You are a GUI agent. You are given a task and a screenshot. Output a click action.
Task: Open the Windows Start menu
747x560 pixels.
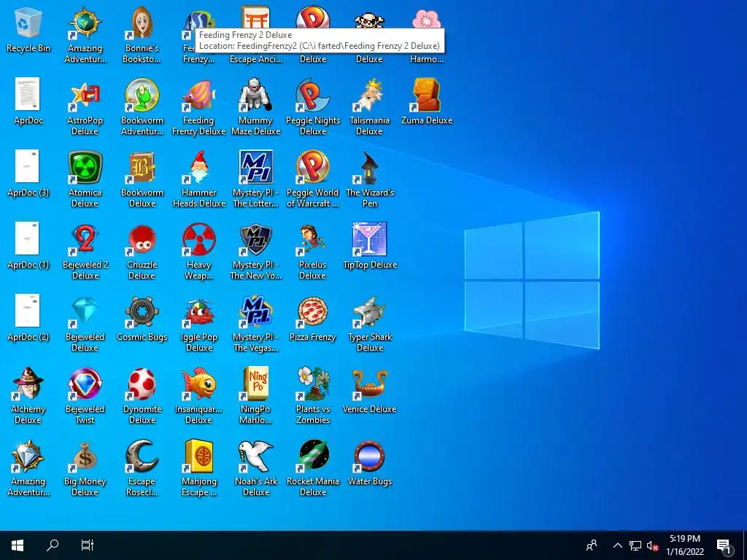pyautogui.click(x=18, y=545)
